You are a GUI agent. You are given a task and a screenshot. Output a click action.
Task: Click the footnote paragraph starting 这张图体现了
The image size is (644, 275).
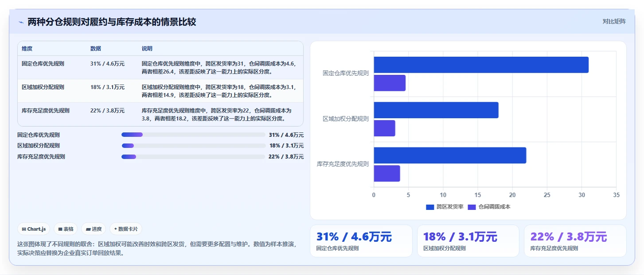tap(157, 248)
